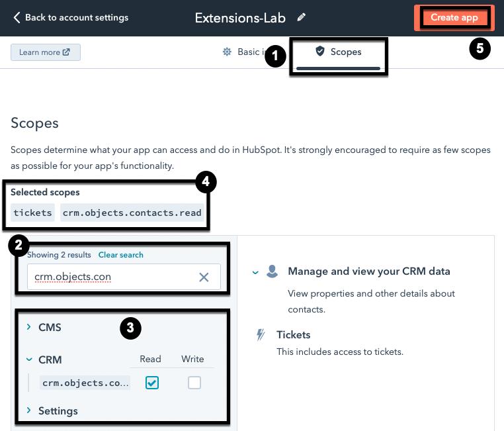
Task: Edit the app name with the pencil icon
Action: point(301,17)
